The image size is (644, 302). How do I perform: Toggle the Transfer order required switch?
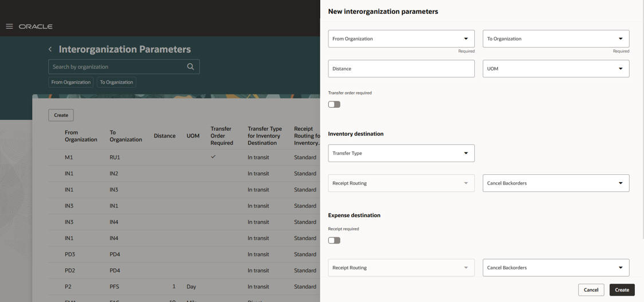click(x=335, y=104)
